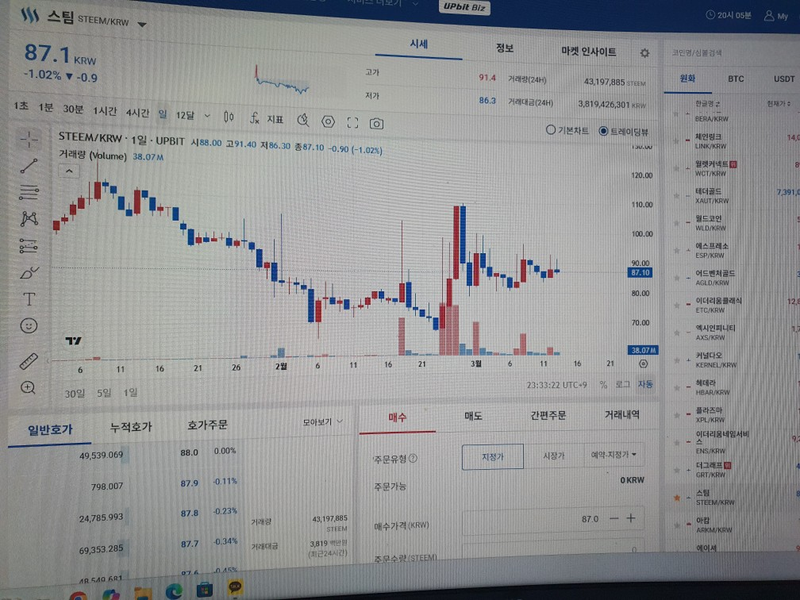Set chart interval to 4시간

pos(137,113)
